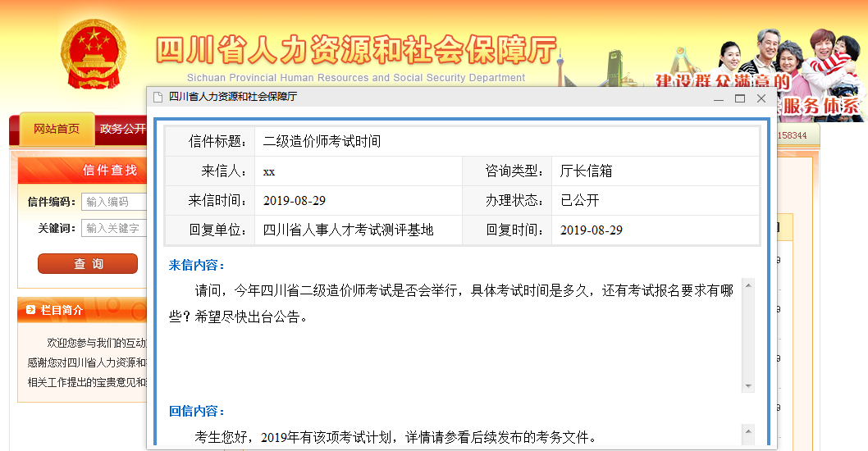
Task: Click the 来信时间 value 2019-08-29
Action: click(x=295, y=200)
